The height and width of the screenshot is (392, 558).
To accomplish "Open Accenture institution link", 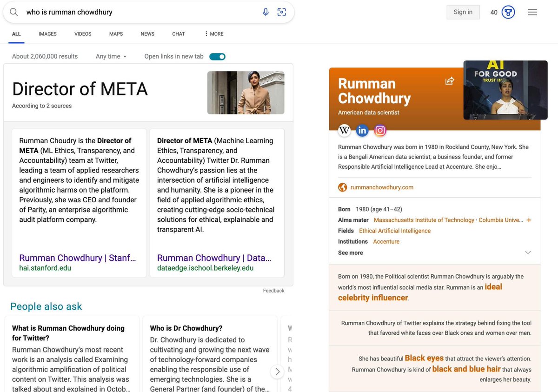I will [x=386, y=241].
